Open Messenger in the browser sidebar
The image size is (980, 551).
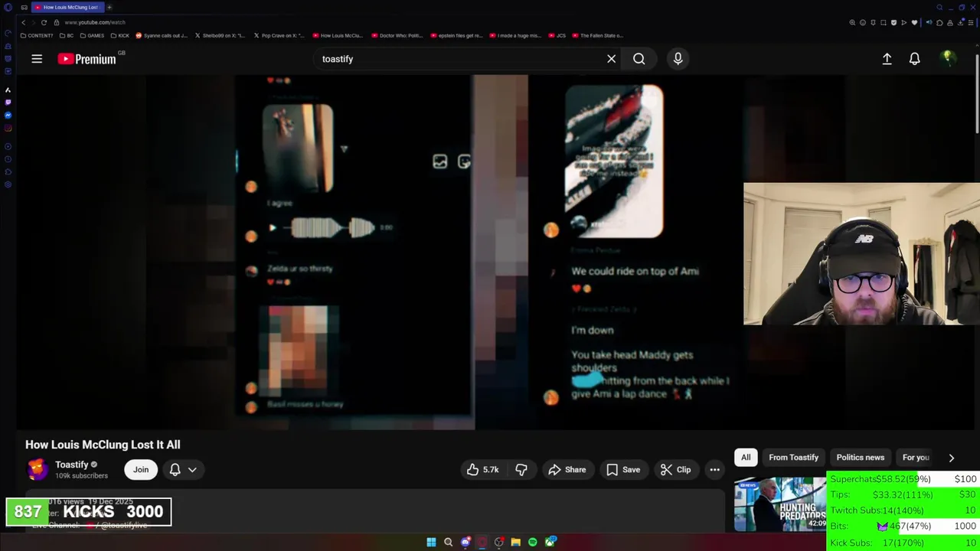[8, 115]
